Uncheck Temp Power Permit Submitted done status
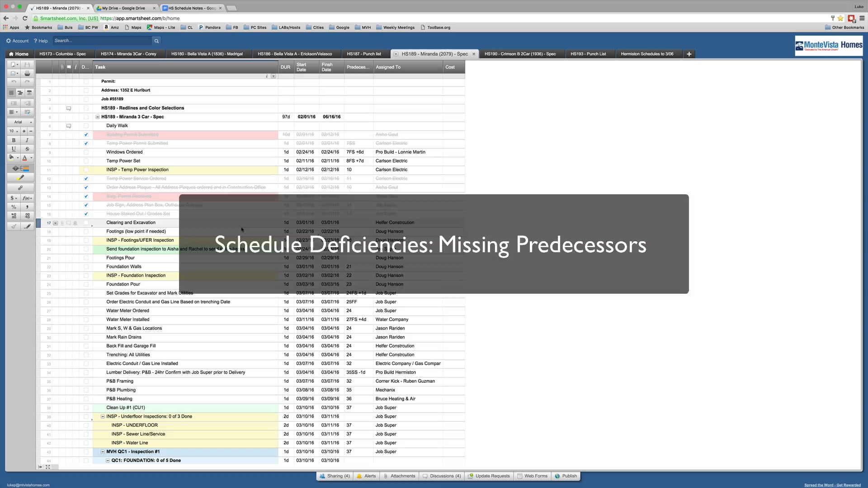Image resolution: width=868 pixels, height=488 pixels. 86,143
